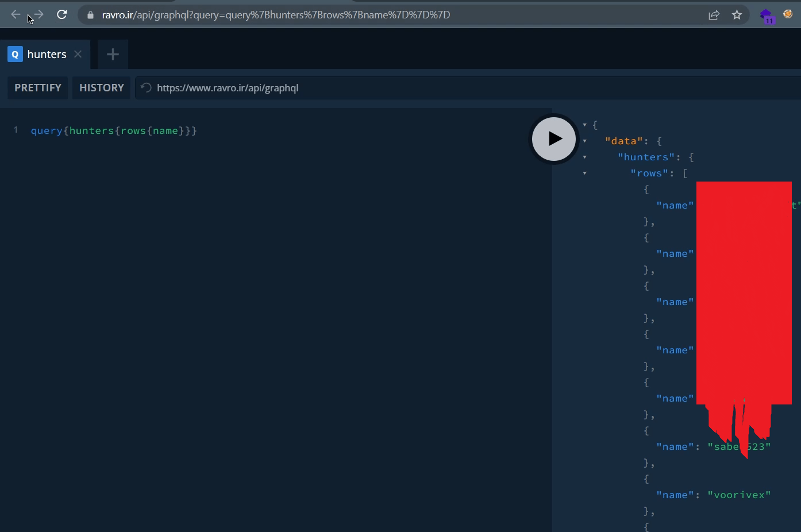Click the "rows" key in response
The image size is (801, 532).
pos(649,173)
